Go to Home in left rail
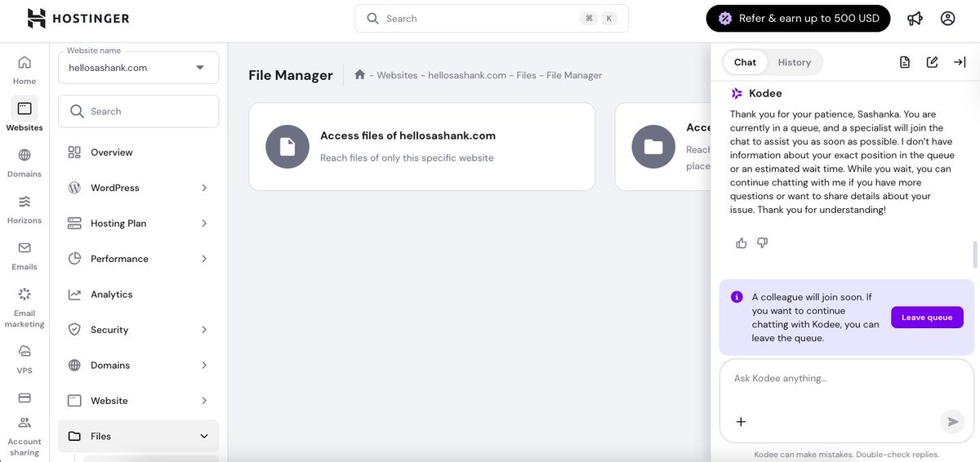The width and height of the screenshot is (980, 462). pyautogui.click(x=24, y=69)
